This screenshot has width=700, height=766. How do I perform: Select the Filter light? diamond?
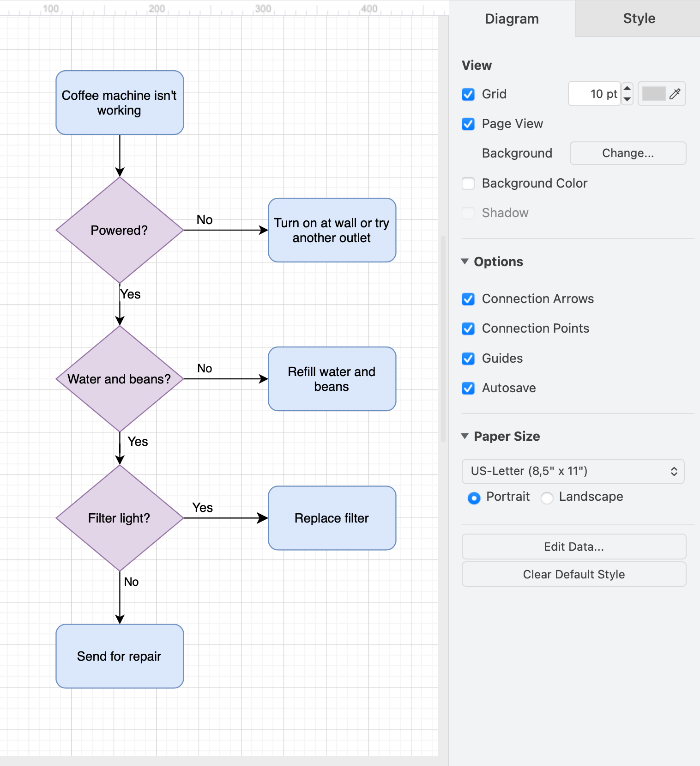pos(120,518)
